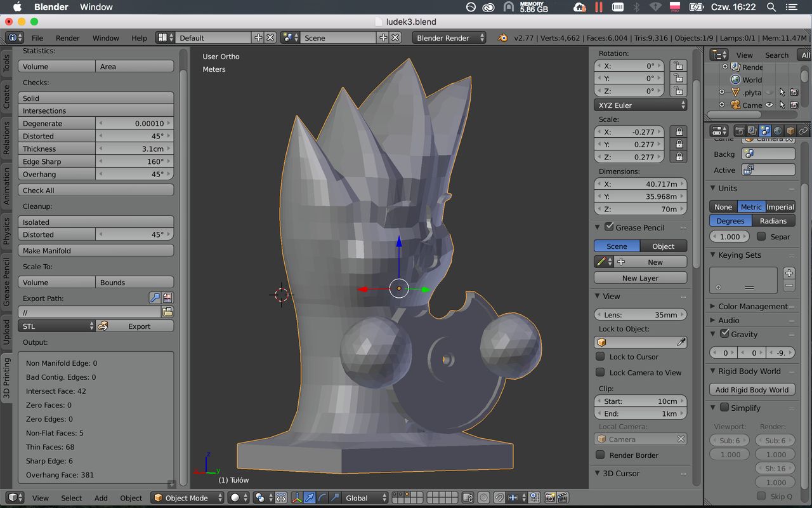Viewport: 812px width, 508px height.
Task: Toggle the Scale X lock icon
Action: [x=679, y=131]
